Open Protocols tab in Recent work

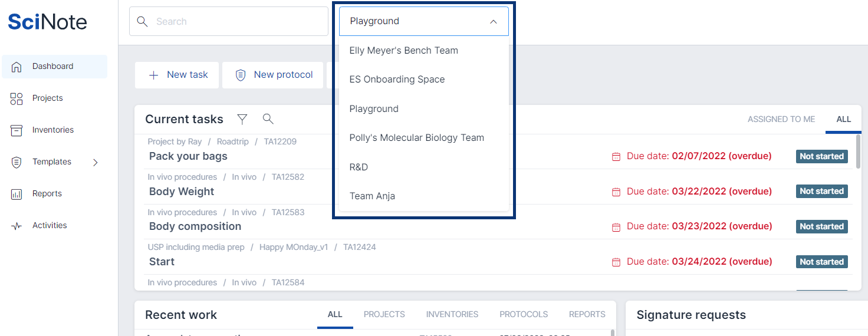coord(523,314)
